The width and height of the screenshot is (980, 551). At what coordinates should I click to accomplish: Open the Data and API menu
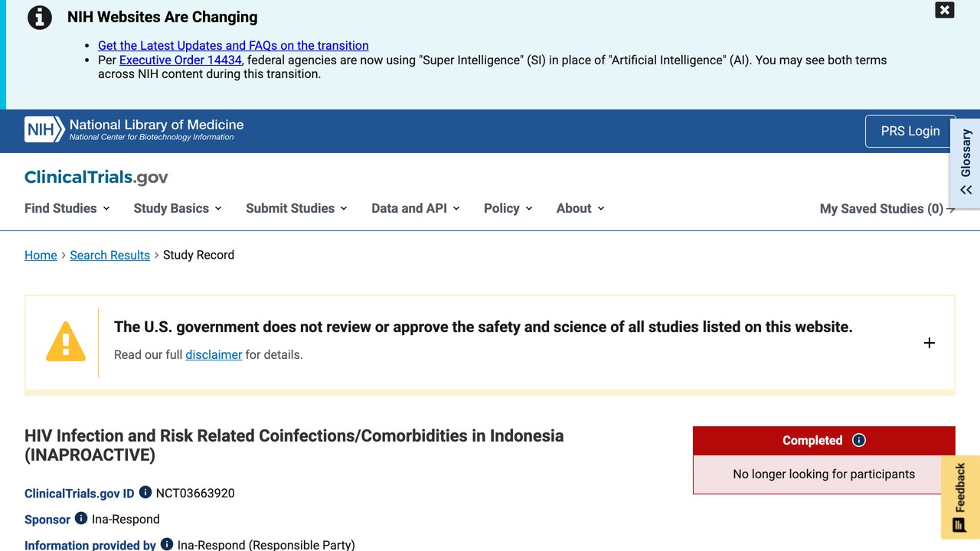coord(416,208)
